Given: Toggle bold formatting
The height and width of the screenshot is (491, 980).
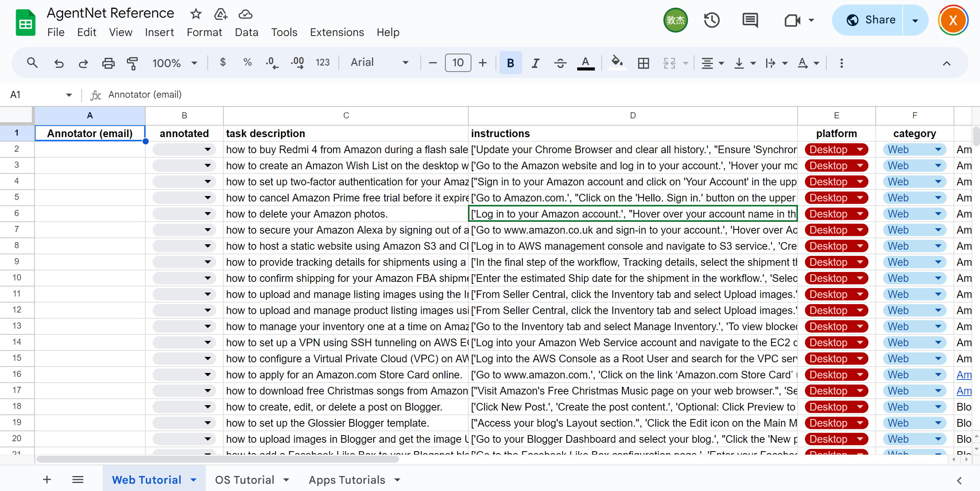Looking at the screenshot, I should tap(511, 62).
